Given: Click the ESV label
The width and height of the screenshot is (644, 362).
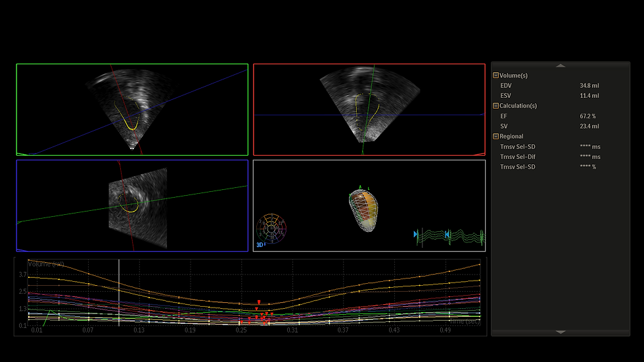Looking at the screenshot, I should (x=505, y=96).
